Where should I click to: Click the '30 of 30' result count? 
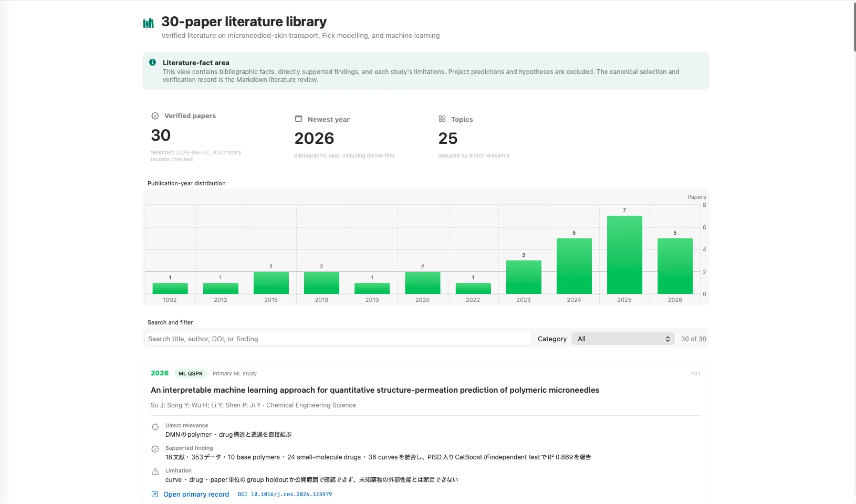[x=693, y=339]
